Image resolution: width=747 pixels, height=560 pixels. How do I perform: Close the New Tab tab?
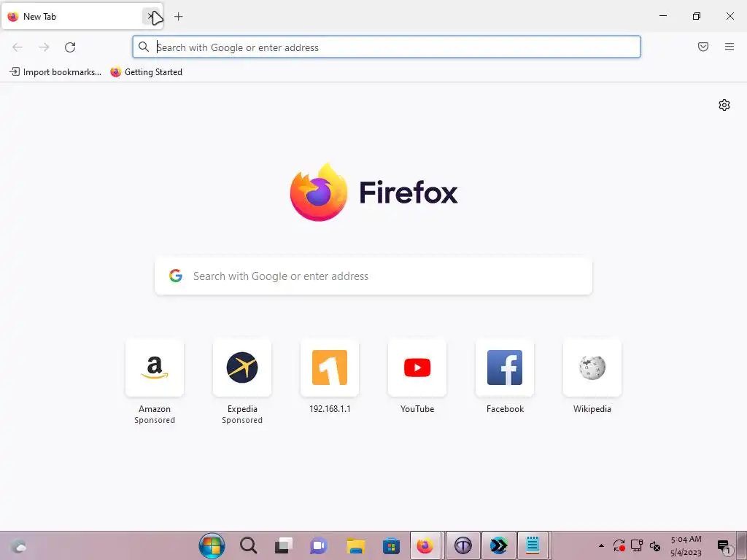[x=150, y=17]
